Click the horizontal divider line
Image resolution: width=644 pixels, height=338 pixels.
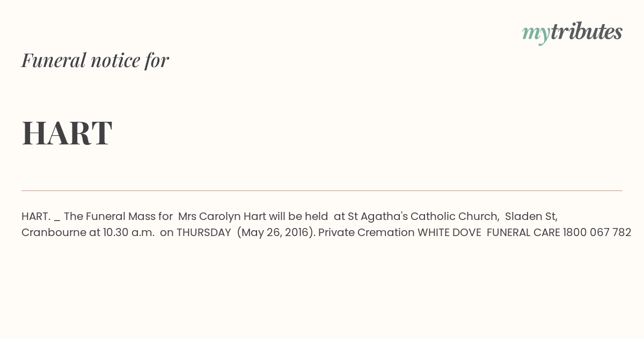(322, 190)
